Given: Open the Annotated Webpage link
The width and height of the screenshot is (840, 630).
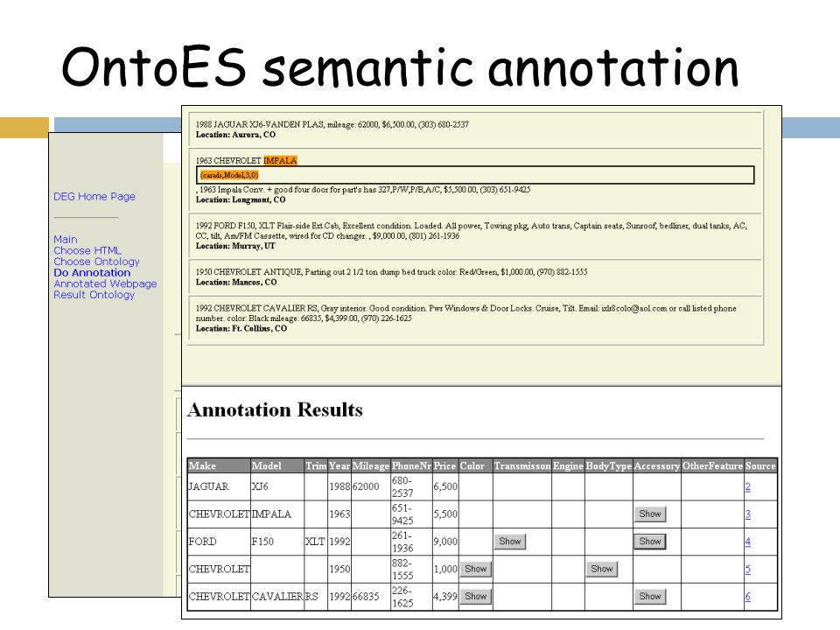Looking at the screenshot, I should pyautogui.click(x=105, y=283).
